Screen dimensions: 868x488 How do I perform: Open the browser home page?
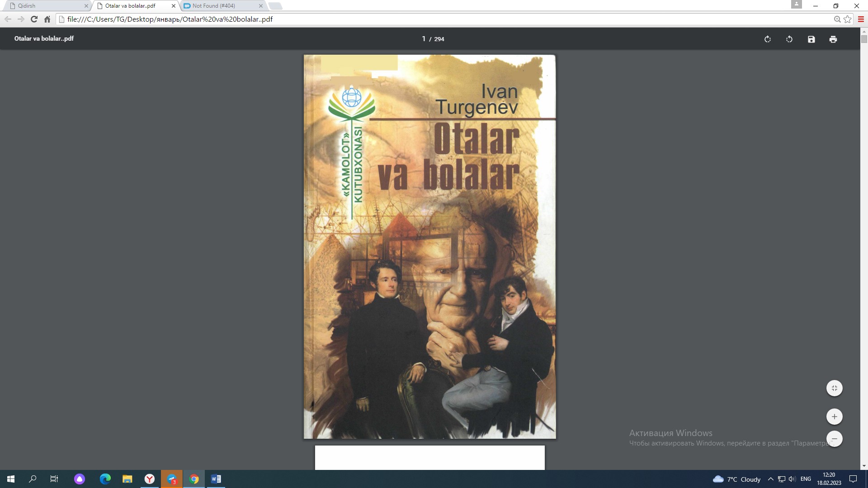(x=47, y=19)
